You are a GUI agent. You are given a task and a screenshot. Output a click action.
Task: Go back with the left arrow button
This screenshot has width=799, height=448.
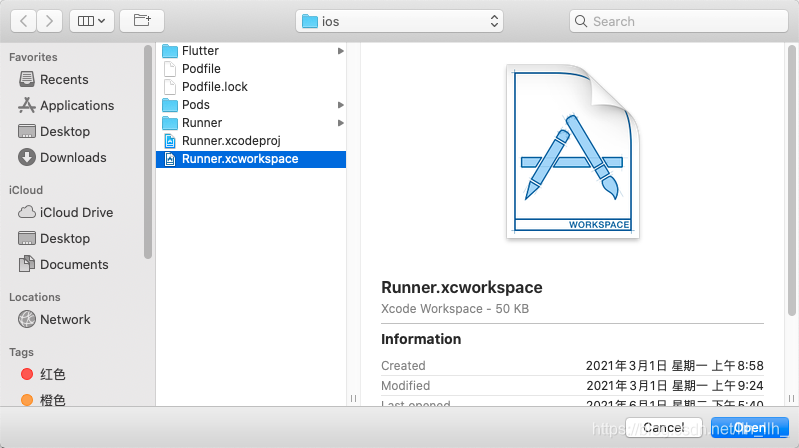23,21
